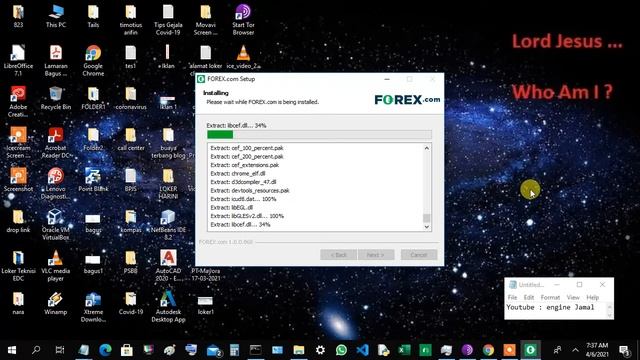Open the Tails folder icon
640x360 pixels.
93,16
